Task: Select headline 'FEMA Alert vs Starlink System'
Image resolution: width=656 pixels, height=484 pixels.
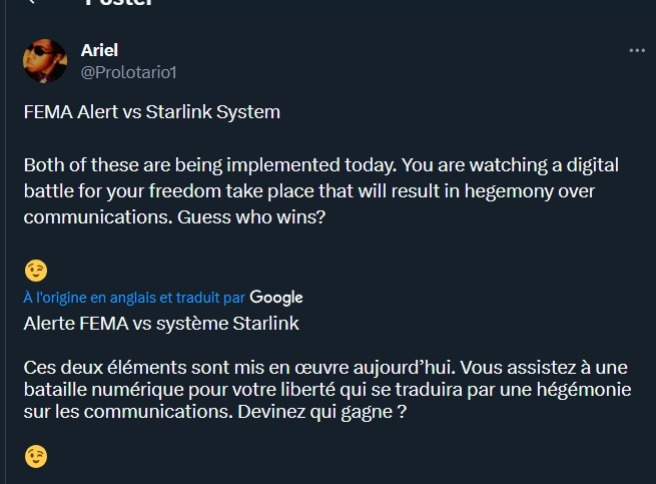Action: pyautogui.click(x=152, y=112)
